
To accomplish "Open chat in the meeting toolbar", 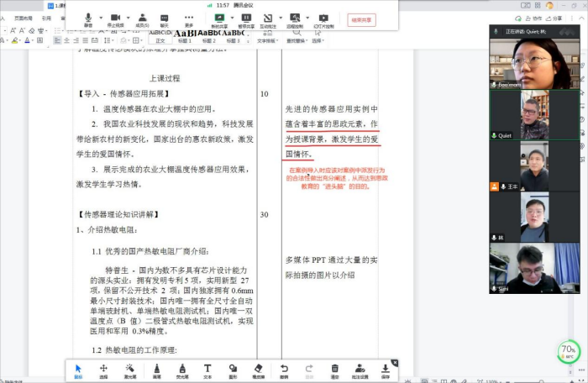I will tap(165, 20).
